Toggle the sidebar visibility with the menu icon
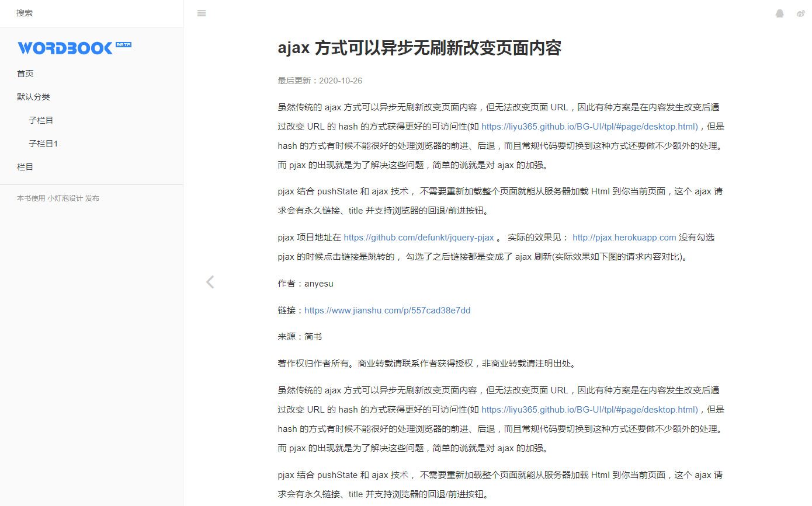812x506 pixels. pyautogui.click(x=202, y=13)
